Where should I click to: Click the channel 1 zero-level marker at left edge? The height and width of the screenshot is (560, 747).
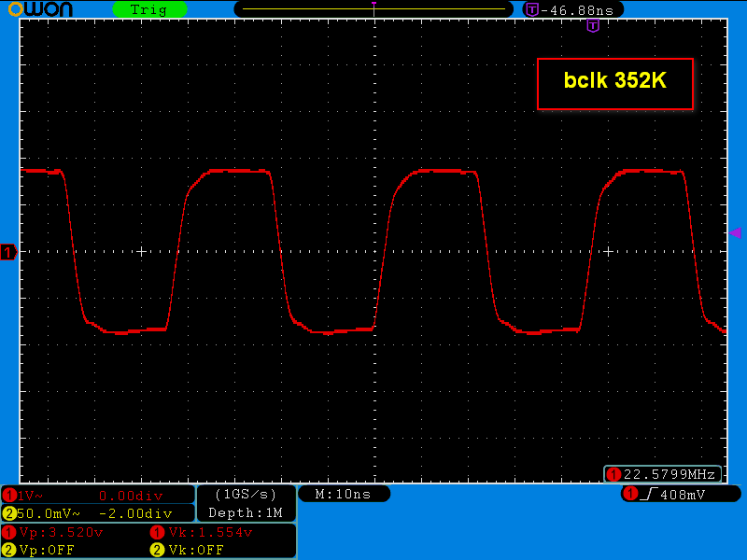pyautogui.click(x=8, y=252)
